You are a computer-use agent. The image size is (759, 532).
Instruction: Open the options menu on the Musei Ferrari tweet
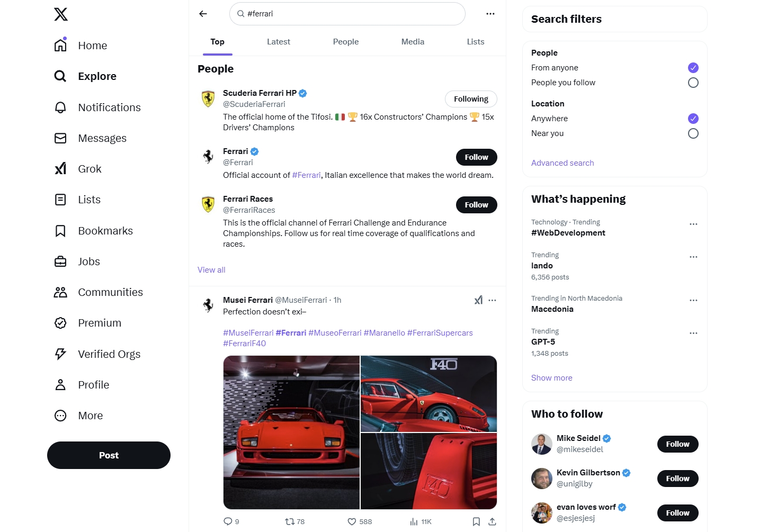click(x=492, y=300)
